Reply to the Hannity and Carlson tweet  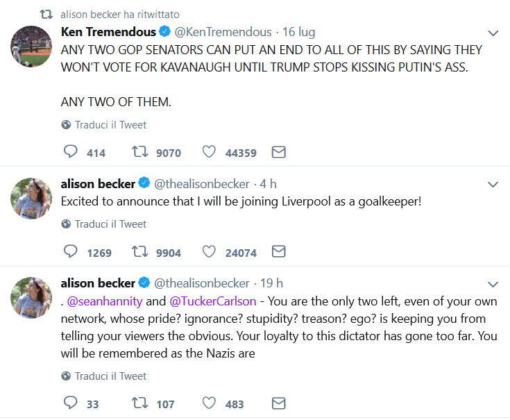point(71,403)
